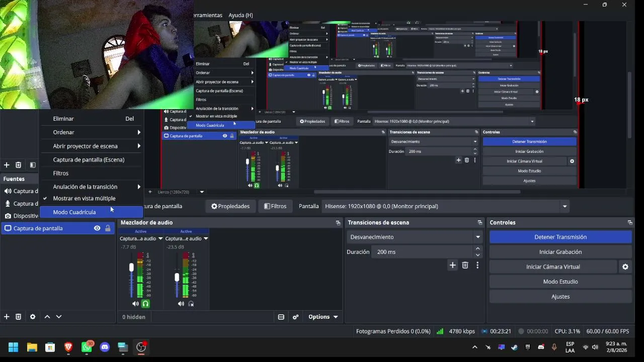
Task: Toggle Modo Estudio in the Controles dock
Action: (560, 282)
